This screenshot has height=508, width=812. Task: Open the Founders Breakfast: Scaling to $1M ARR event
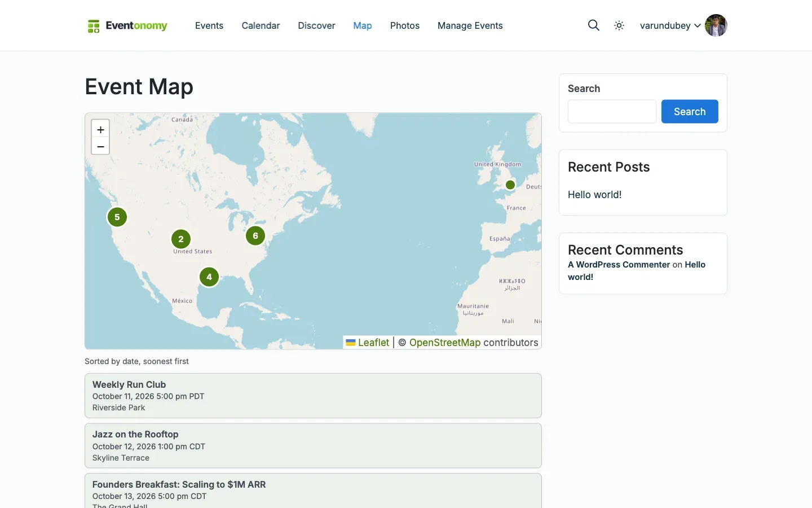tap(313, 491)
